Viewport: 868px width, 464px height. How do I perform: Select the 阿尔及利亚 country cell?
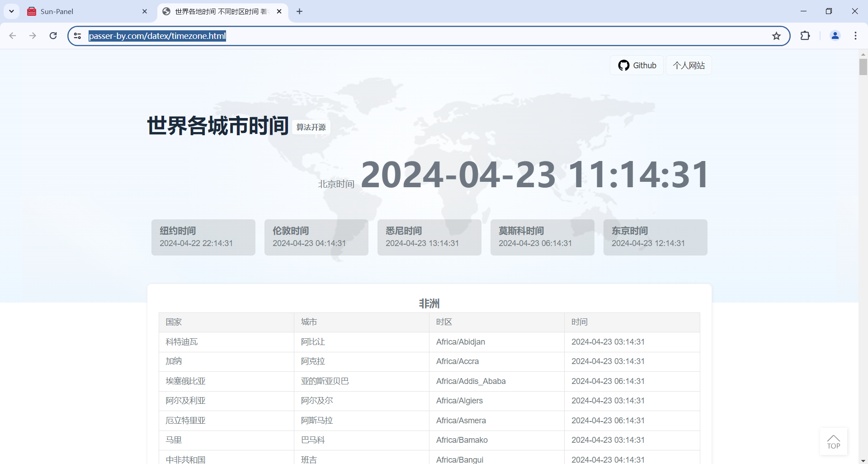[x=226, y=401]
